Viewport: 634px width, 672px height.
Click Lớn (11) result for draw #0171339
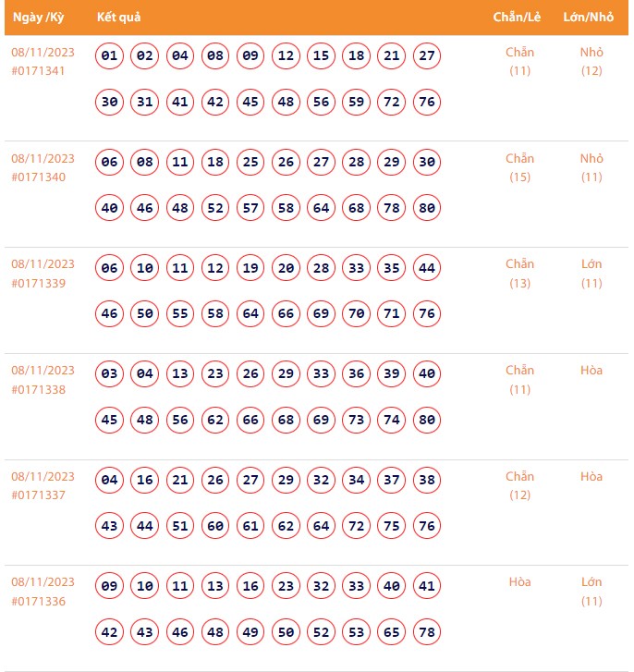[x=591, y=274]
